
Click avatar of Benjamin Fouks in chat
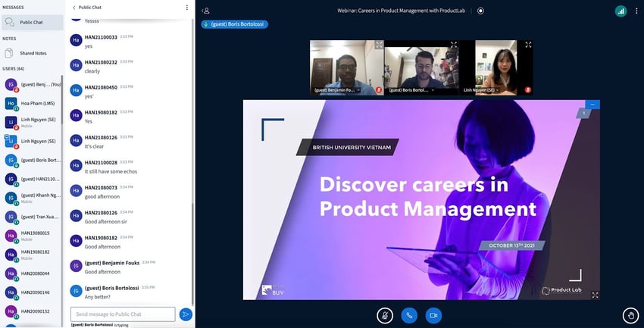76,266
